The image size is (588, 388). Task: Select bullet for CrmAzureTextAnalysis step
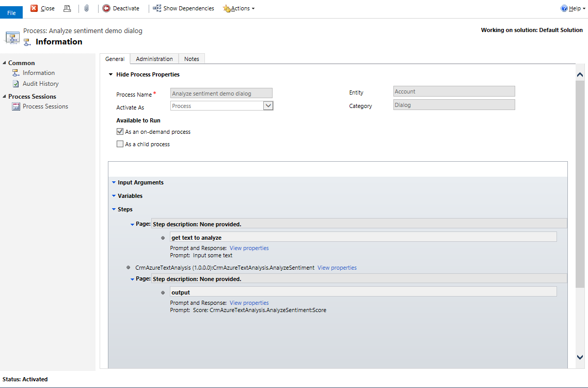point(128,268)
